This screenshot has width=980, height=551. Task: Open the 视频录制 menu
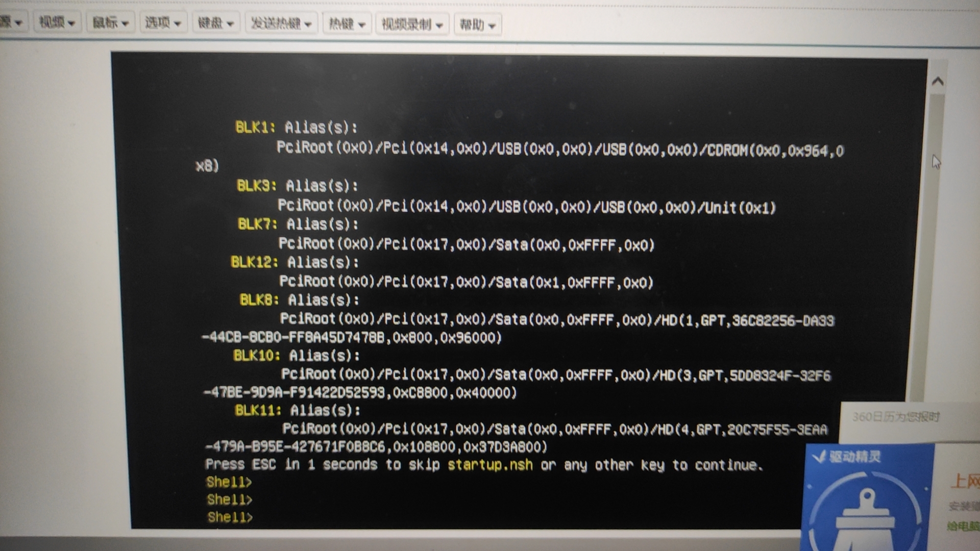(412, 24)
